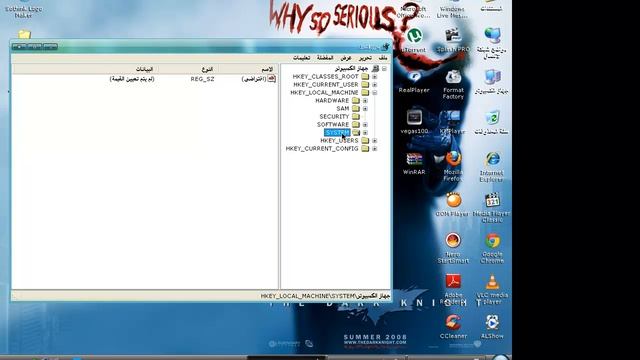Click the SOFTWARE key folder icon
Image resolution: width=640 pixels, height=360 pixels.
click(x=356, y=124)
